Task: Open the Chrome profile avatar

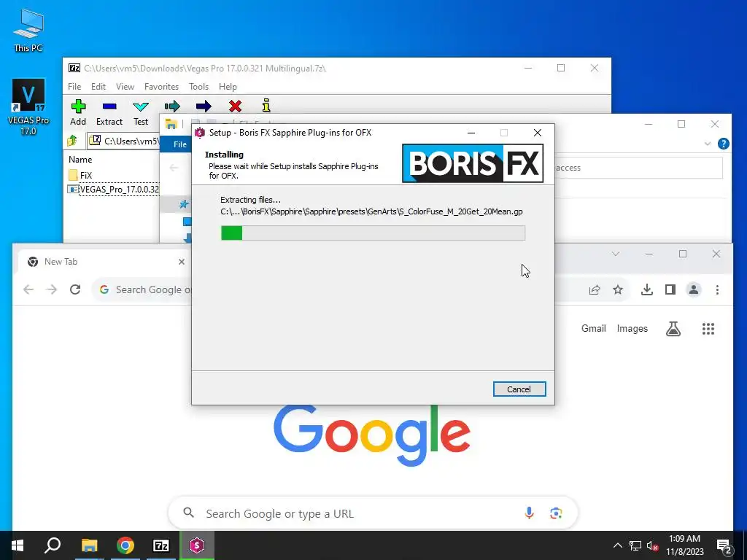Action: [x=694, y=289]
